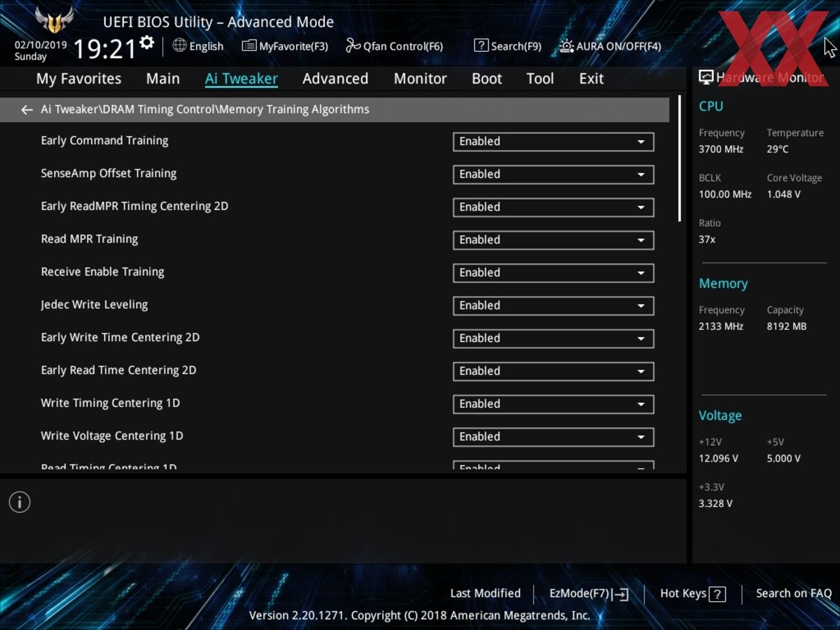Select Write Timing Centering 1D label
Image resolution: width=840 pixels, height=630 pixels.
click(111, 403)
